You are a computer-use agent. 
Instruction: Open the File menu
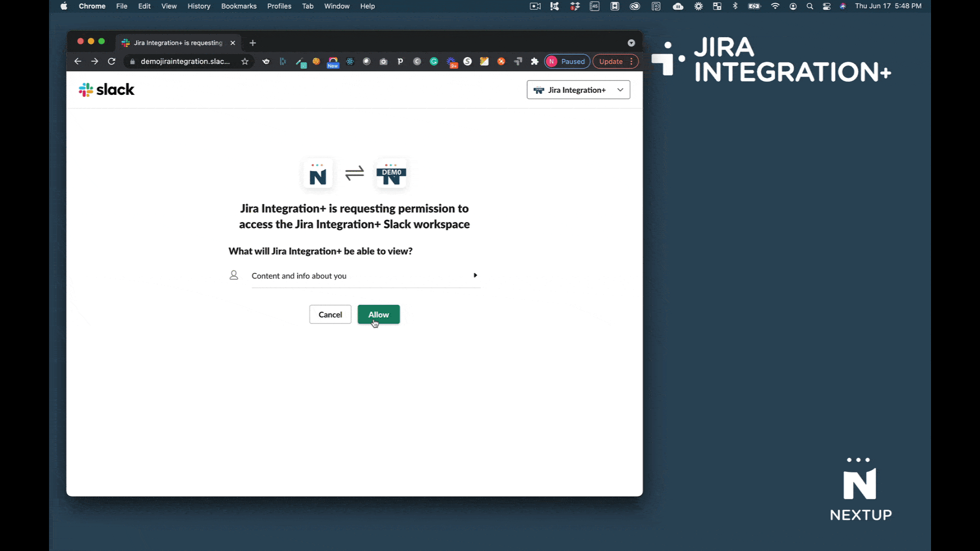(x=121, y=6)
